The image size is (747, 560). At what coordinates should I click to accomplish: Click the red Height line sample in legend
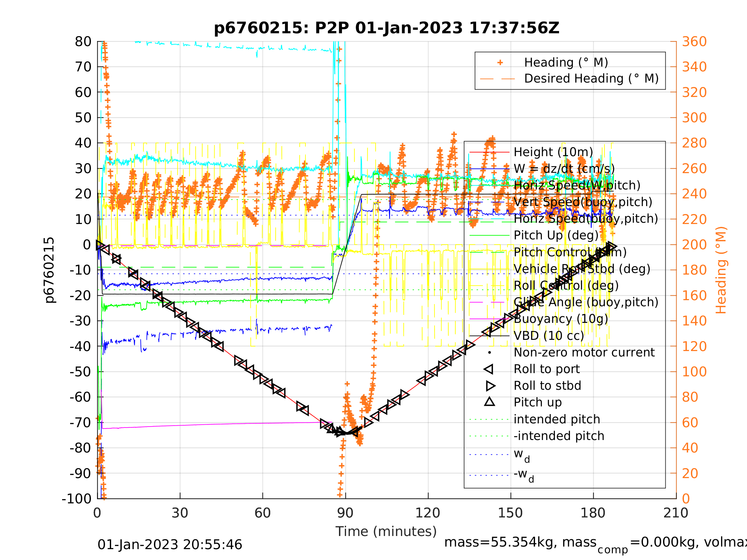click(x=490, y=152)
